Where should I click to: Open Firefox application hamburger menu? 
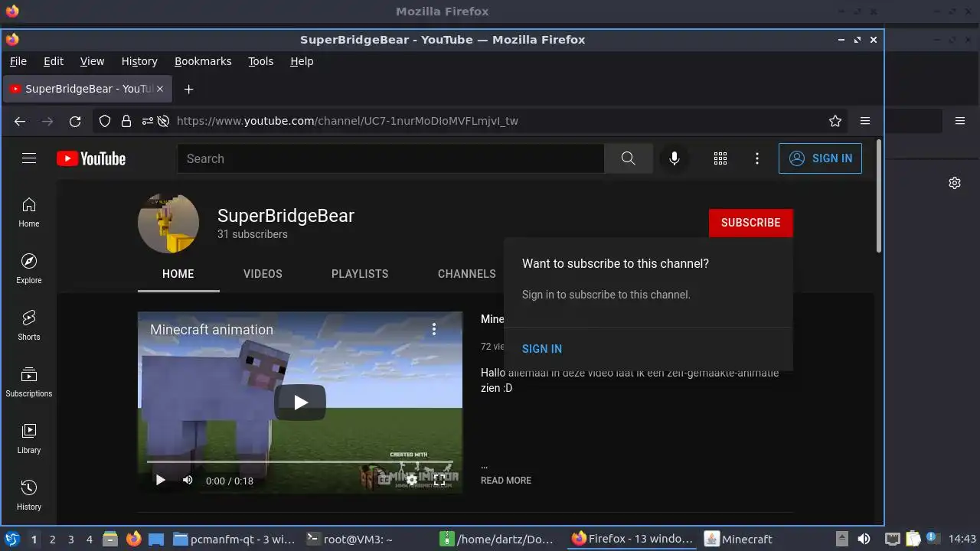tap(865, 121)
